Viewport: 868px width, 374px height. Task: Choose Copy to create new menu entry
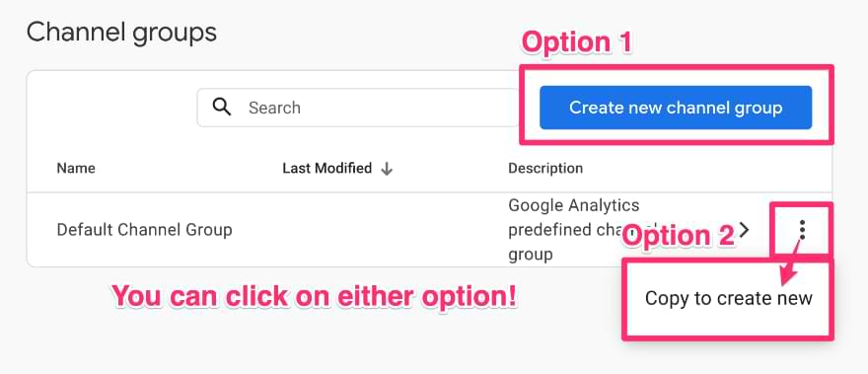coord(729,299)
